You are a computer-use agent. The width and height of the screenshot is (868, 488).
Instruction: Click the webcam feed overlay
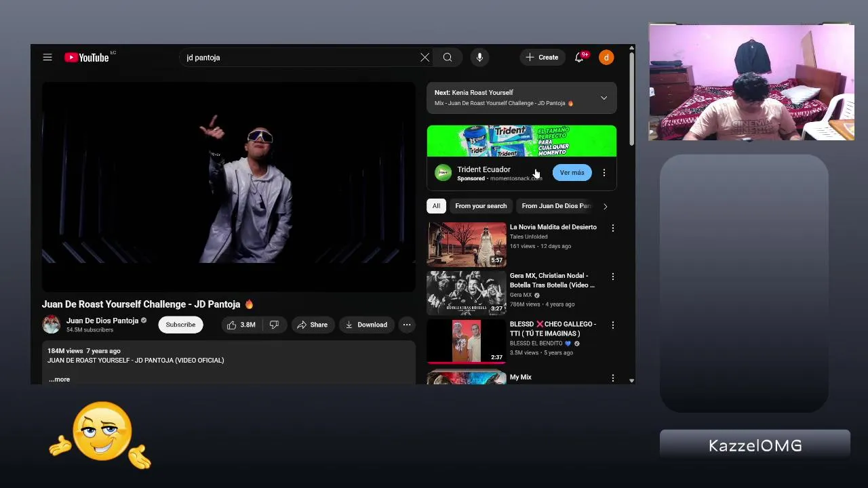751,82
